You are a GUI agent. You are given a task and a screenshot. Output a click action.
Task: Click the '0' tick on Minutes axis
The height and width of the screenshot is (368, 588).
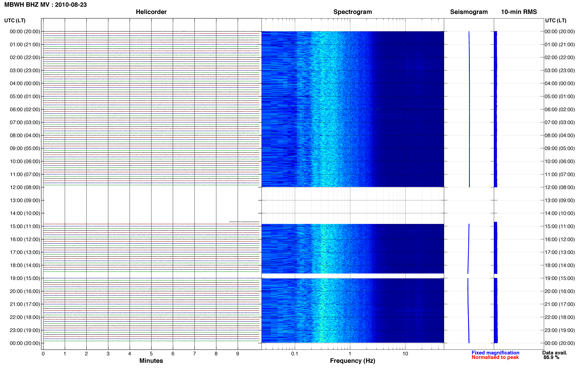43,354
